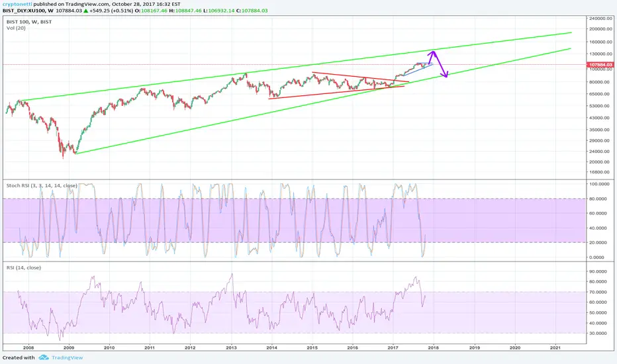This screenshot has width=617, height=364.
Task: Click the 2014 year label on time axis
Action: (271, 347)
